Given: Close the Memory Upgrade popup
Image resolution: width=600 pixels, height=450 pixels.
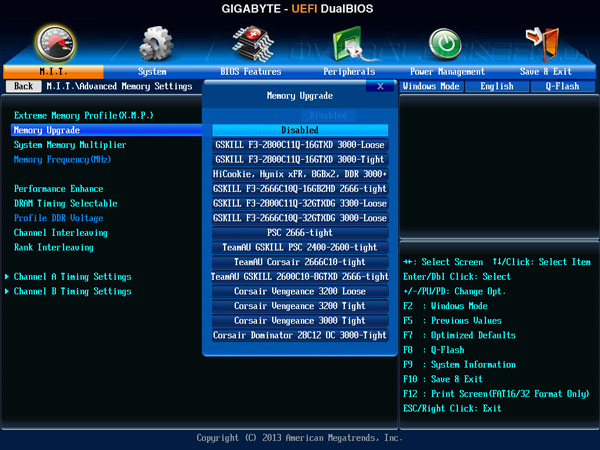Looking at the screenshot, I should pyautogui.click(x=380, y=86).
